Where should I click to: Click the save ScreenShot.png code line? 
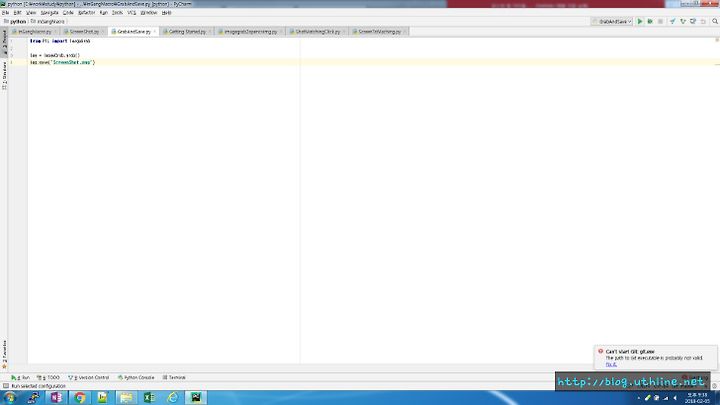click(x=62, y=62)
